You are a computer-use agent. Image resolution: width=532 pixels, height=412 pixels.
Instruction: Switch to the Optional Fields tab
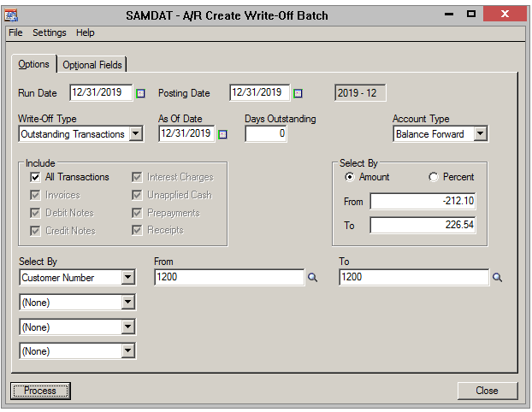tap(92, 65)
